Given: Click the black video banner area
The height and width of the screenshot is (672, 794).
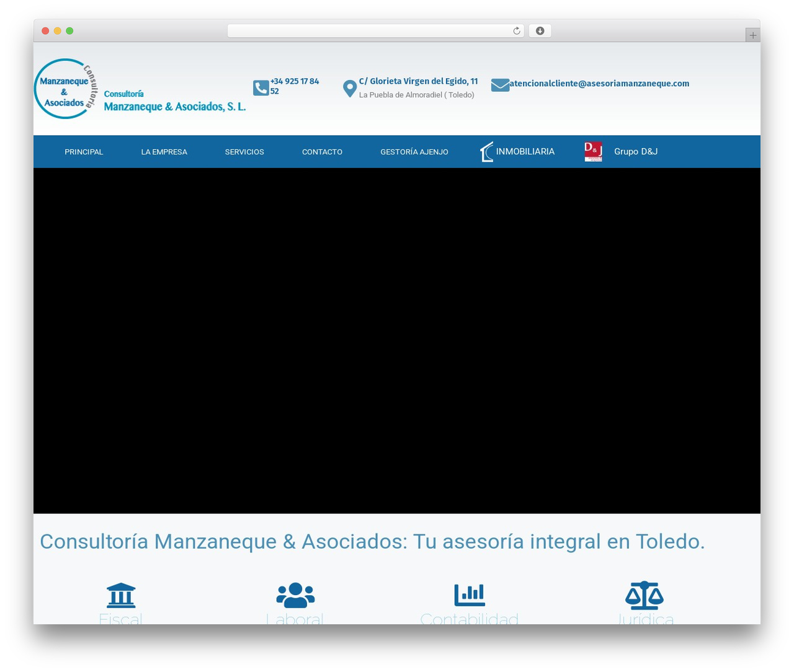Looking at the screenshot, I should click(397, 340).
